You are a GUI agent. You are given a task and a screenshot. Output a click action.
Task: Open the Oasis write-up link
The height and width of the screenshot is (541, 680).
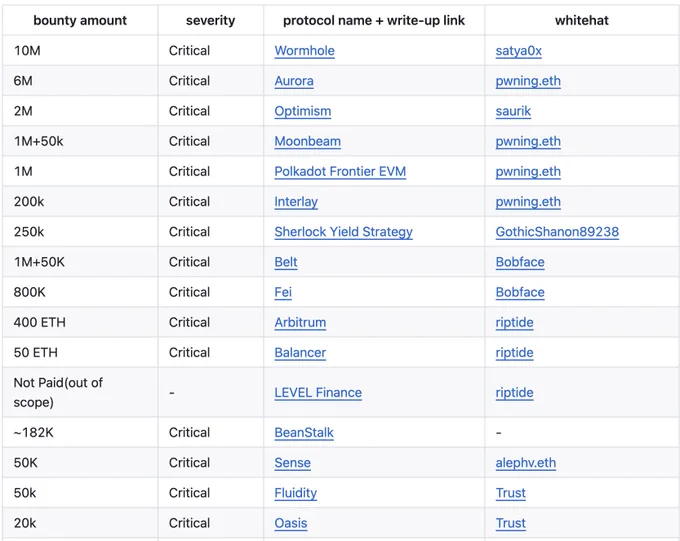(x=291, y=523)
